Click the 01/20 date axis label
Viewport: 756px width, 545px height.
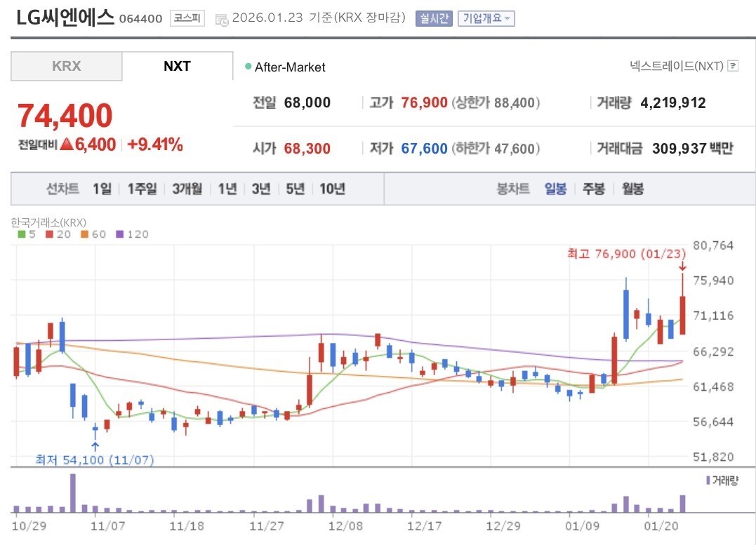661,526
